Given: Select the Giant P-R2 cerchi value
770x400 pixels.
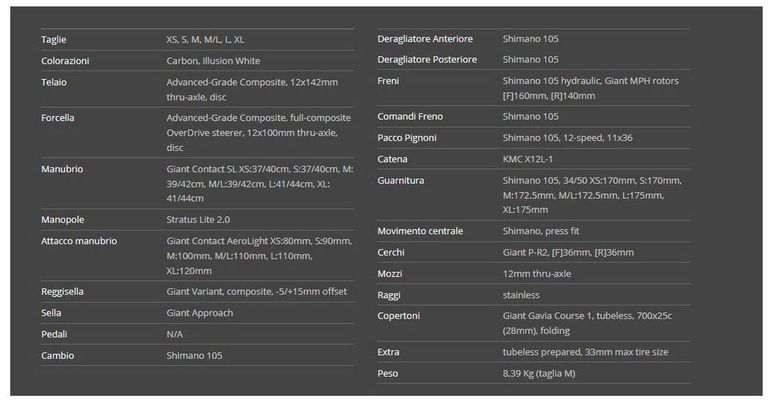Looking at the screenshot, I should [x=568, y=252].
